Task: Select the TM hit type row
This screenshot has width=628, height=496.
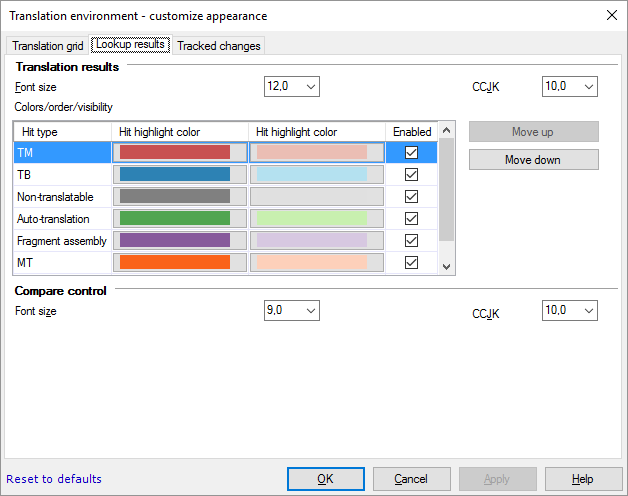Action: pos(62,152)
